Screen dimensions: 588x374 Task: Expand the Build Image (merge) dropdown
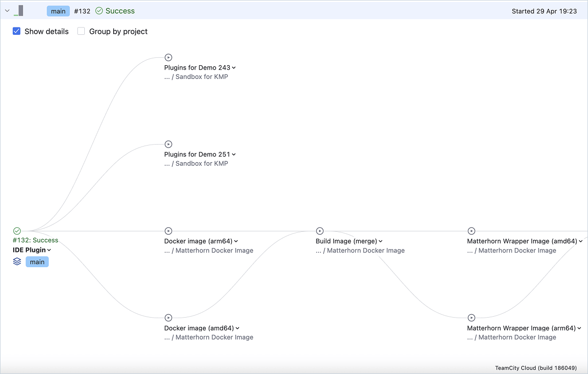click(380, 241)
